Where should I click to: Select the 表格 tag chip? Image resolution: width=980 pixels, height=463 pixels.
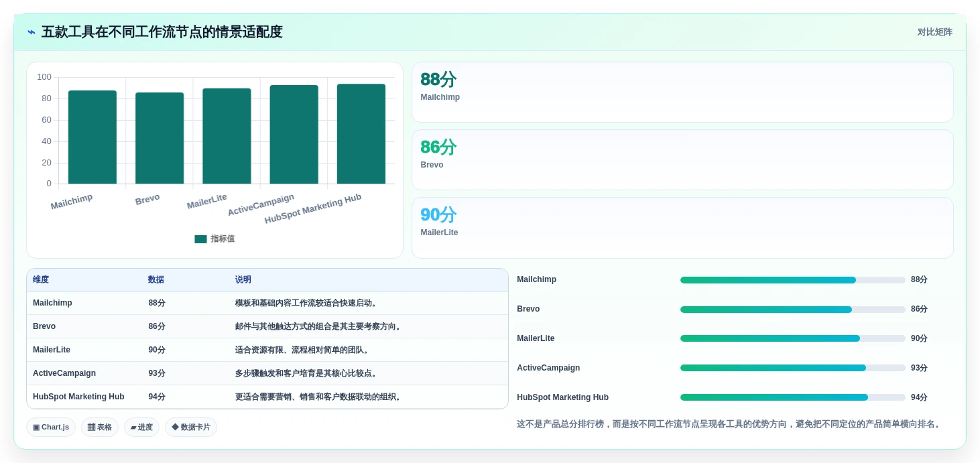point(100,427)
